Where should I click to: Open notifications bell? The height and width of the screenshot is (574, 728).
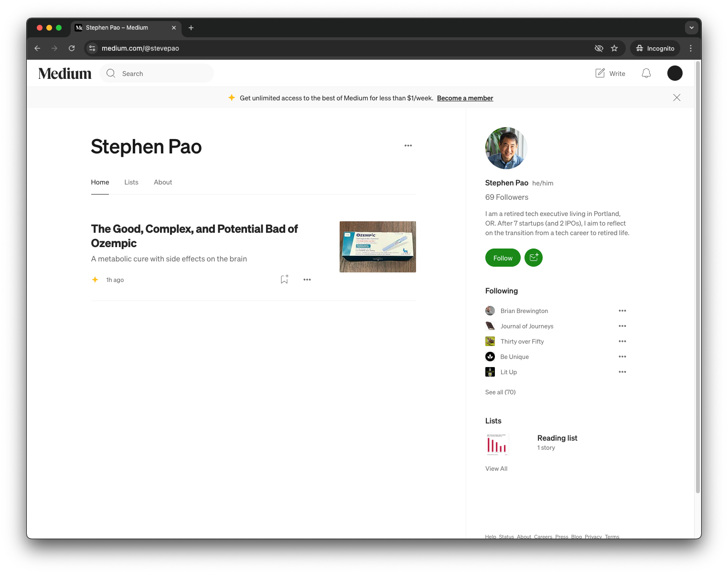pos(646,73)
